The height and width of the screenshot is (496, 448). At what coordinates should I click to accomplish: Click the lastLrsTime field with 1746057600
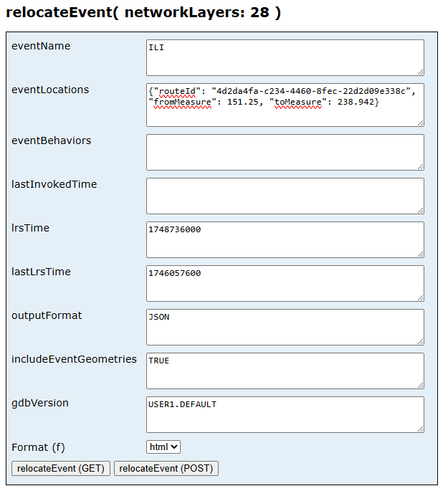tap(285, 283)
